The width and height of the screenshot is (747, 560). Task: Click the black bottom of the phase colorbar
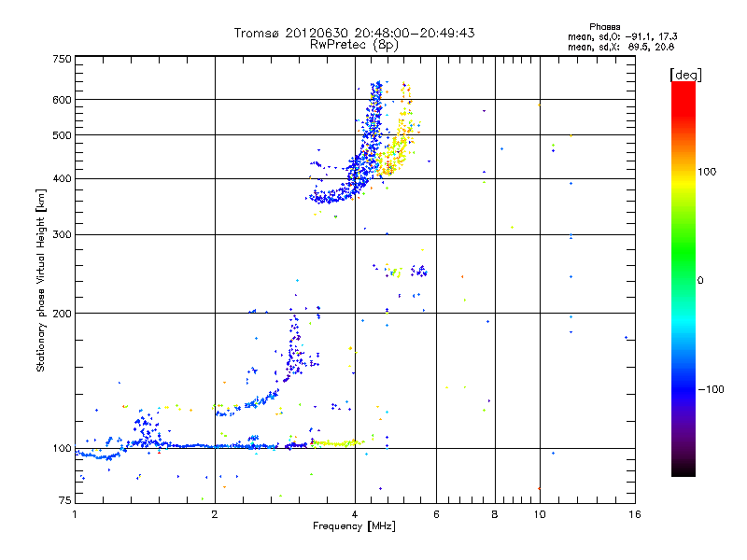coord(684,470)
